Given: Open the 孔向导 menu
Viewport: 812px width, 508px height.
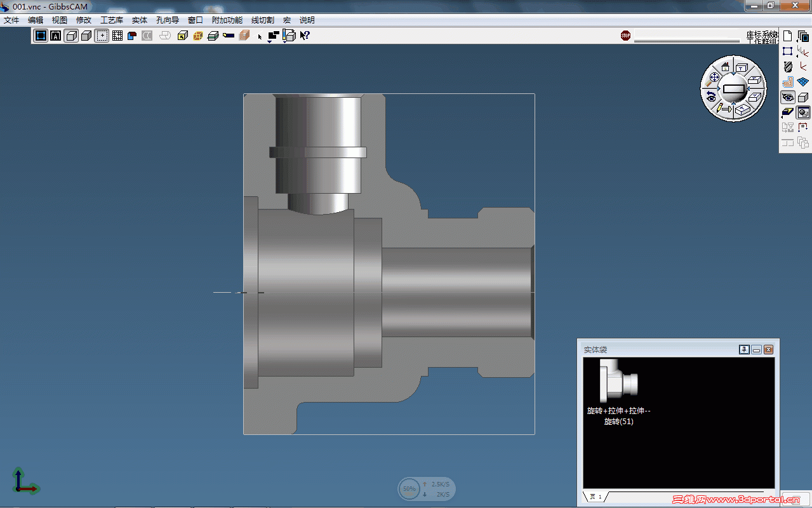Looking at the screenshot, I should tap(168, 20).
